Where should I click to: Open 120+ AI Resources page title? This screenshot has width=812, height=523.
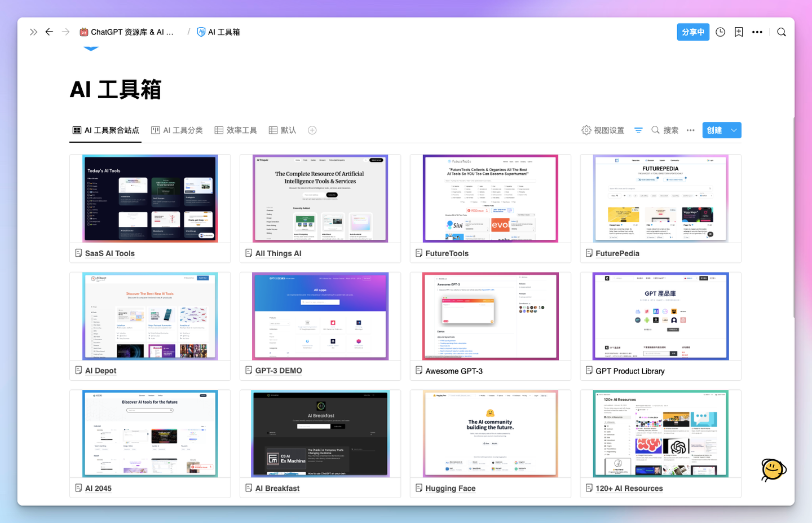click(x=629, y=488)
